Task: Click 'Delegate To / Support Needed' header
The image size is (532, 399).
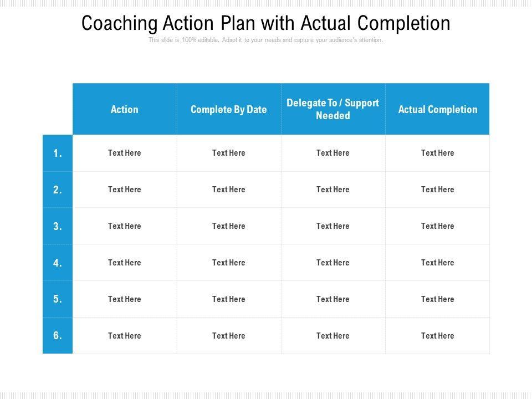Action: point(333,109)
